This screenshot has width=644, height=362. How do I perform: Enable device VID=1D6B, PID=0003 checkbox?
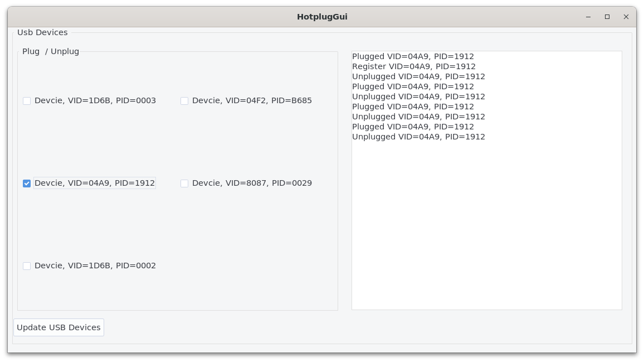point(27,101)
